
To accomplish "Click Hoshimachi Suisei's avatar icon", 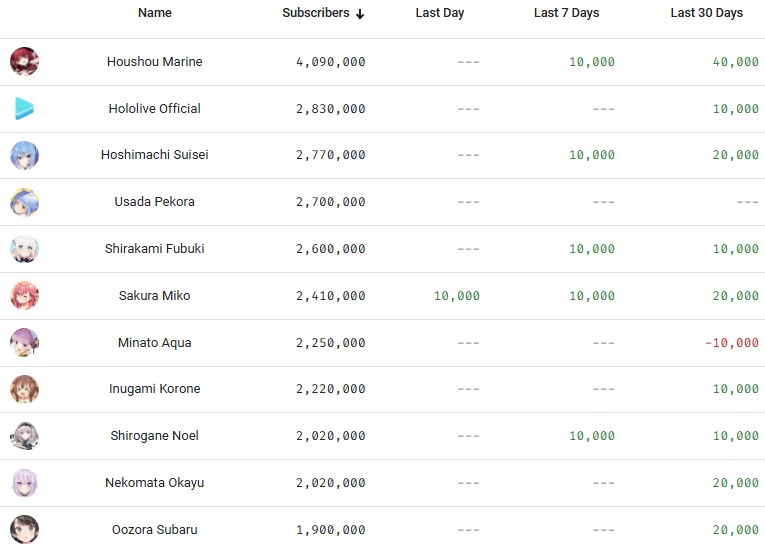I will [24, 155].
